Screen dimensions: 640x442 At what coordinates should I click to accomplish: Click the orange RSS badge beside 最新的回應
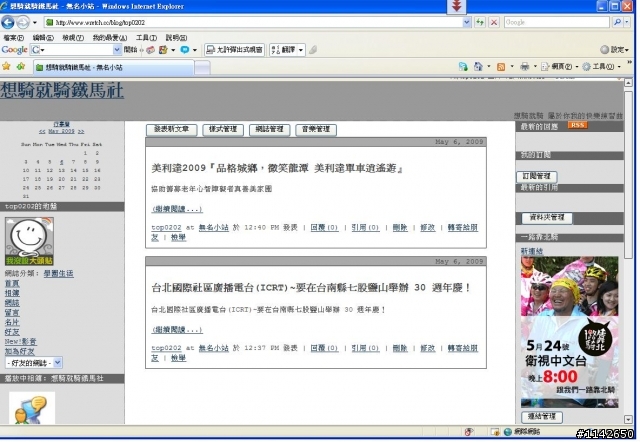tap(578, 125)
